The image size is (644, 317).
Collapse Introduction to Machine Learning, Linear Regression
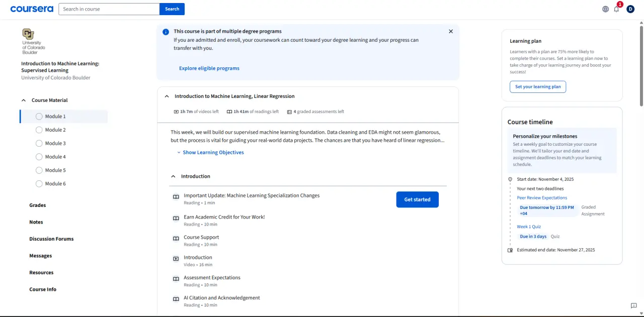click(x=167, y=96)
